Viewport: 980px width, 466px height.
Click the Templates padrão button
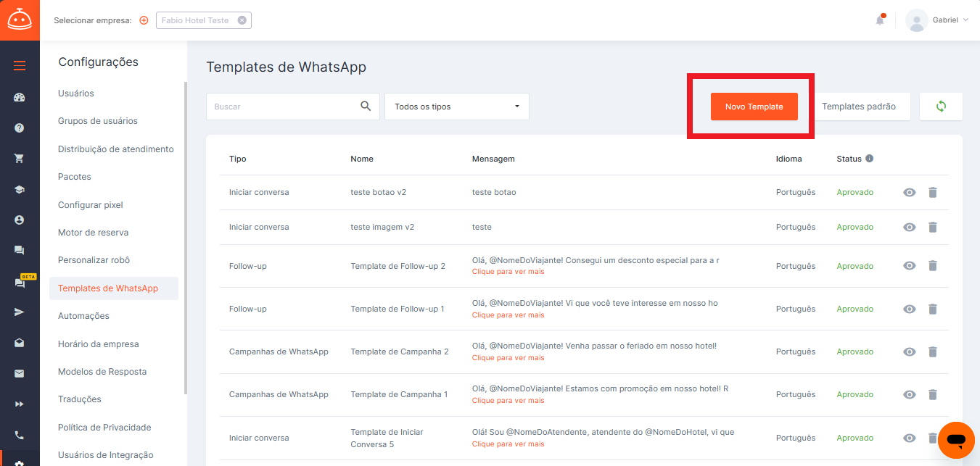click(x=859, y=107)
